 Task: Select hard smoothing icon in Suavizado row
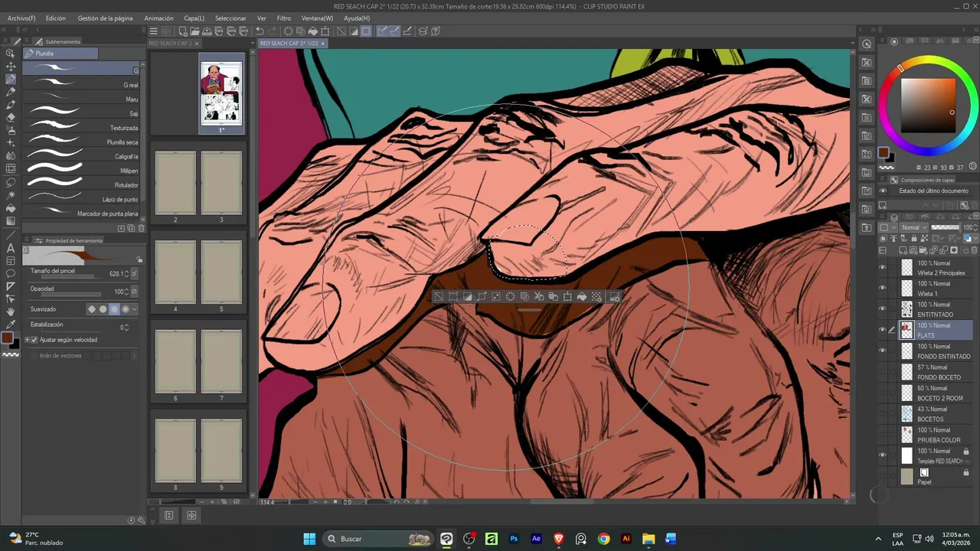coord(125,309)
